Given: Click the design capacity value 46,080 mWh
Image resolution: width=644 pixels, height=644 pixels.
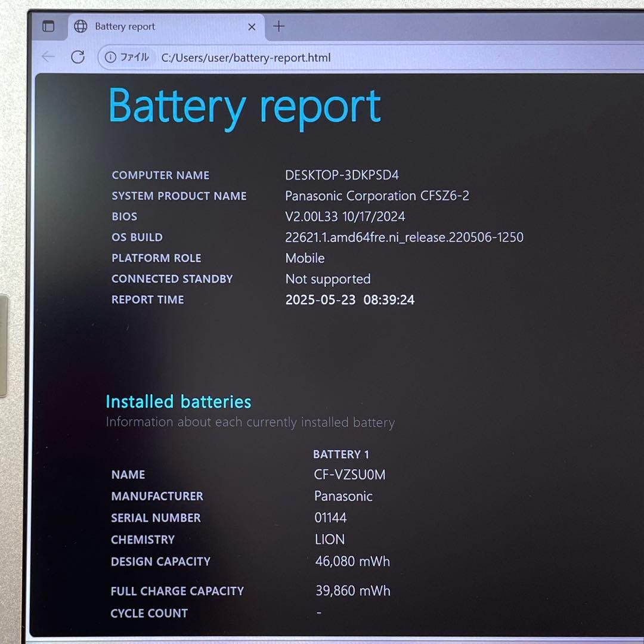Looking at the screenshot, I should click(x=352, y=562).
